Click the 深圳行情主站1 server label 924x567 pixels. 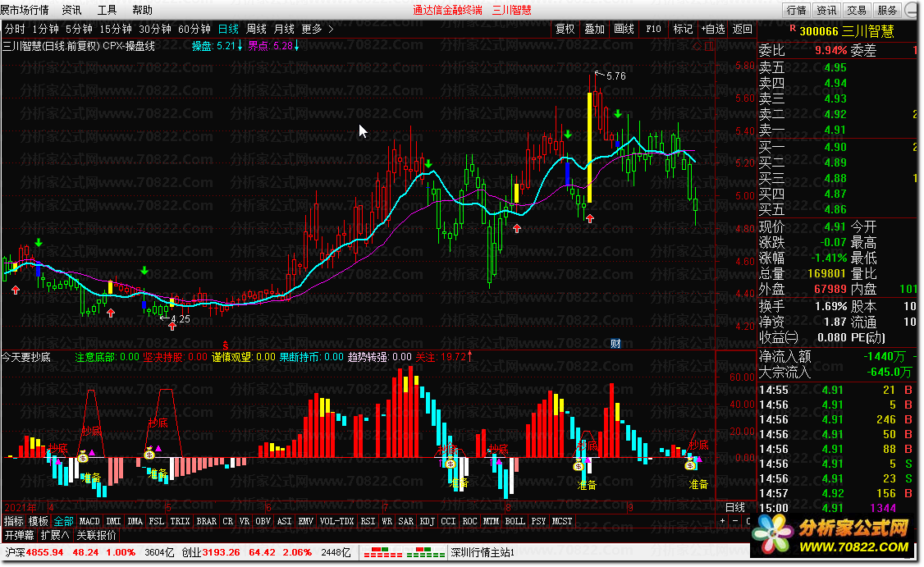(x=483, y=553)
